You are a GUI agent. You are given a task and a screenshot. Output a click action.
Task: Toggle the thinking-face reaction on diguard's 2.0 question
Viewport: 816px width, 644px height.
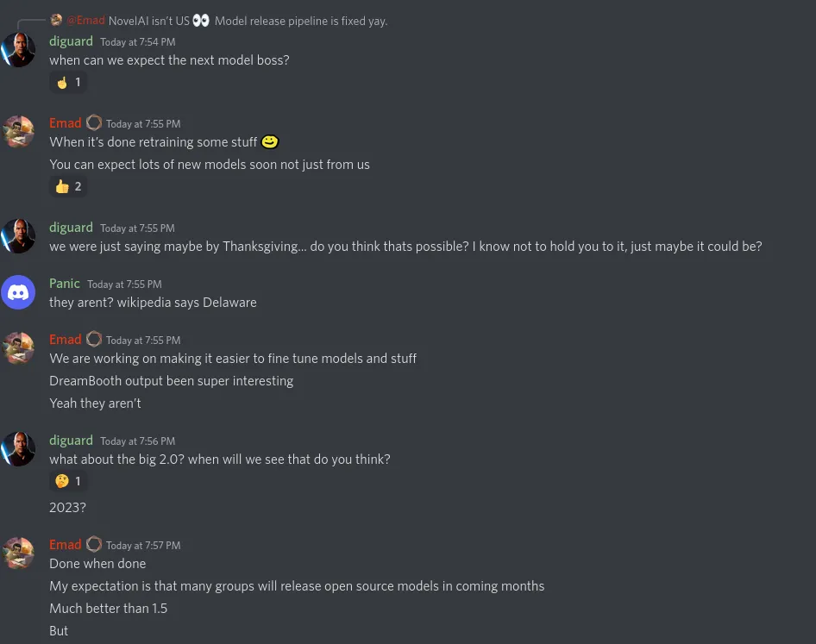point(69,480)
